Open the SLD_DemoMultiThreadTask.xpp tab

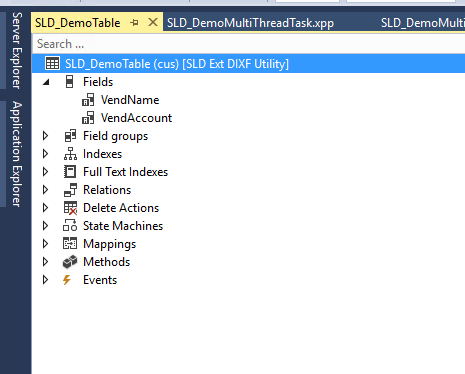(x=250, y=23)
